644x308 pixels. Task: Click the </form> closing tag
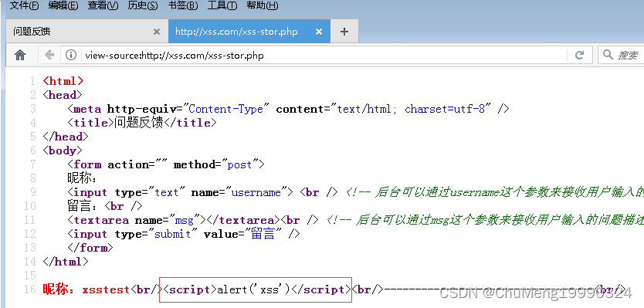(x=90, y=248)
